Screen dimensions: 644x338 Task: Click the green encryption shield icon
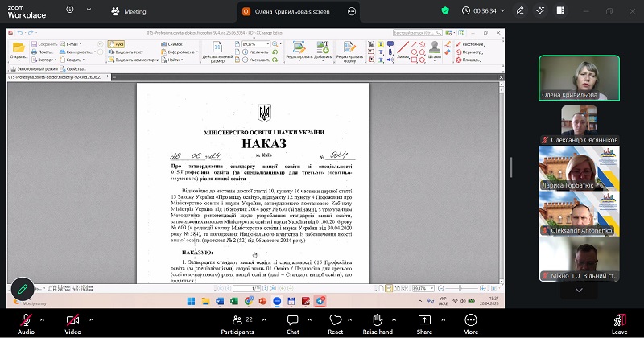tap(445, 11)
